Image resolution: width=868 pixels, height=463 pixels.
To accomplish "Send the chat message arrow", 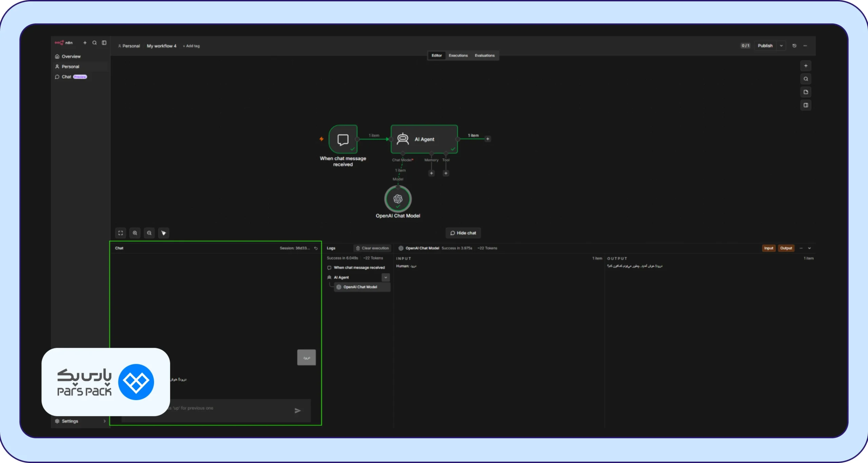I will click(x=298, y=411).
